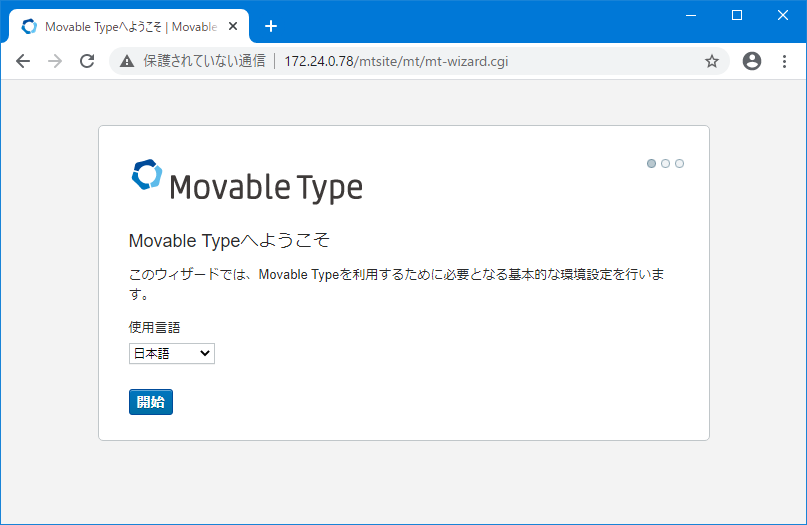Open the 使用言語 language dropdown
The height and width of the screenshot is (525, 807).
(x=172, y=354)
